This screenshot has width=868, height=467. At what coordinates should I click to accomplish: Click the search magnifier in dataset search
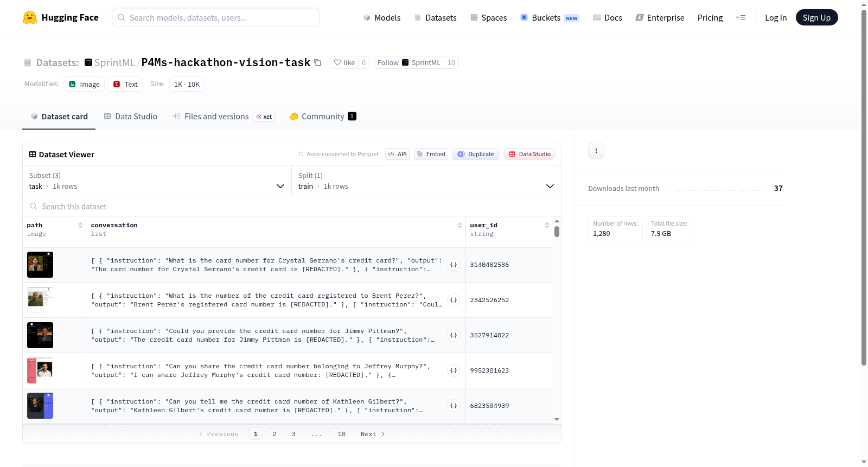[x=34, y=207]
